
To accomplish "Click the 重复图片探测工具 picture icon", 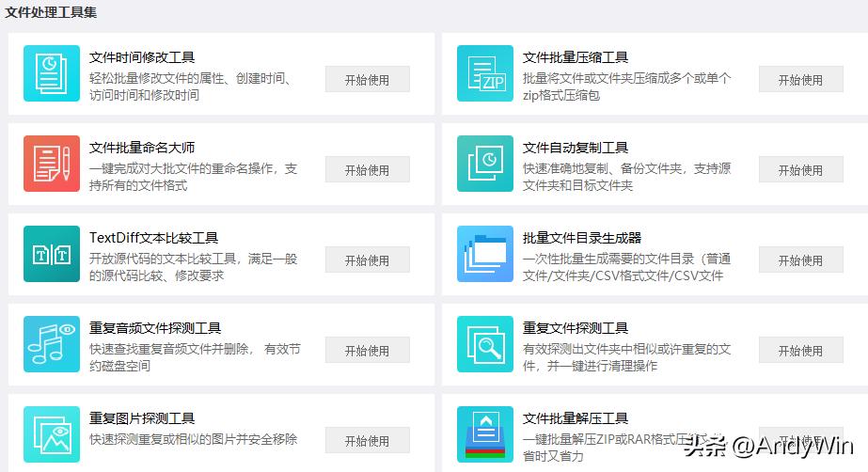I will coord(52,434).
